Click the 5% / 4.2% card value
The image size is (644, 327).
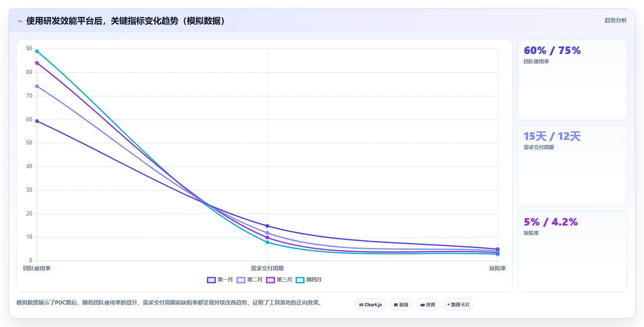551,222
